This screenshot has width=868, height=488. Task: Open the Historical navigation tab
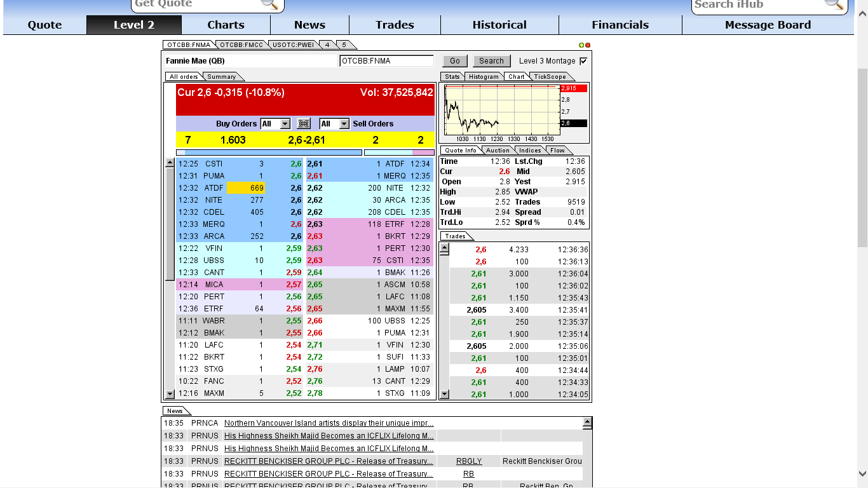499,25
